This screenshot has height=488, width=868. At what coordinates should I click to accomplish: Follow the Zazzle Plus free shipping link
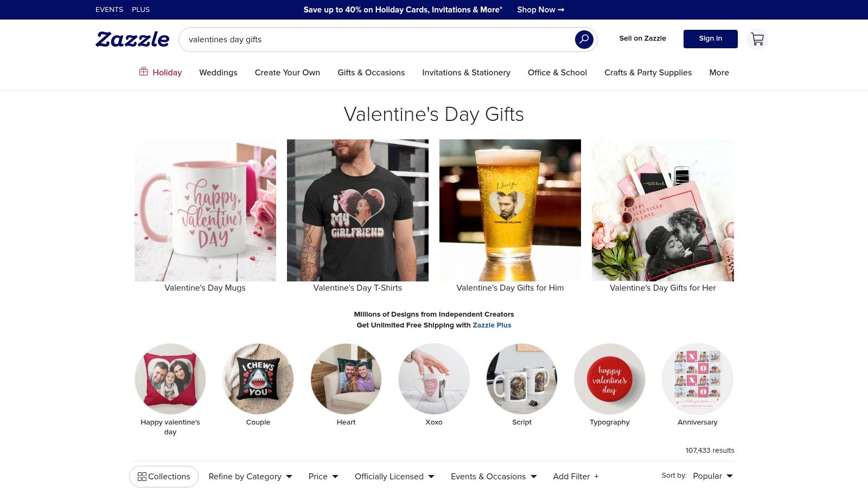(492, 325)
